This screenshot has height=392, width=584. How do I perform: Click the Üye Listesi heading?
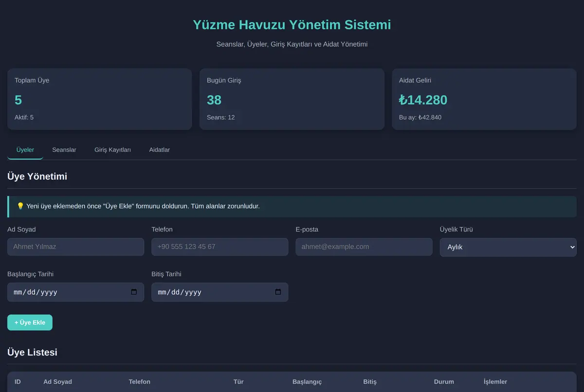tap(32, 352)
